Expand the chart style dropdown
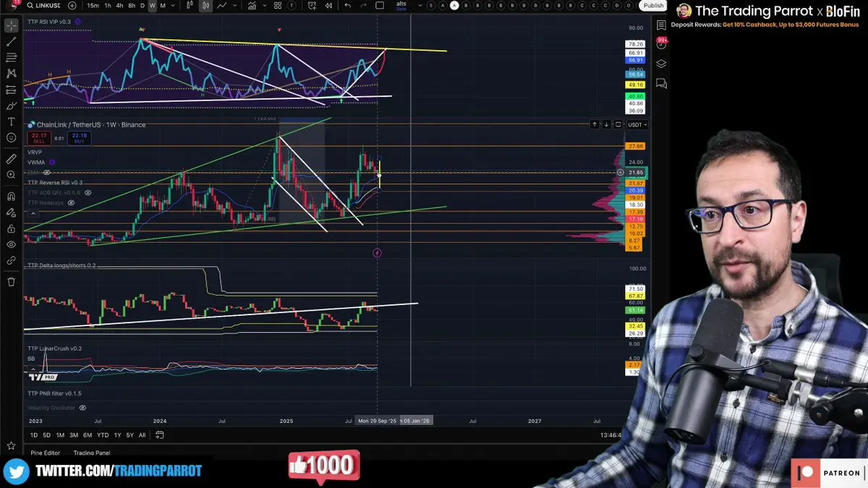This screenshot has width=868, height=488. point(236,5)
